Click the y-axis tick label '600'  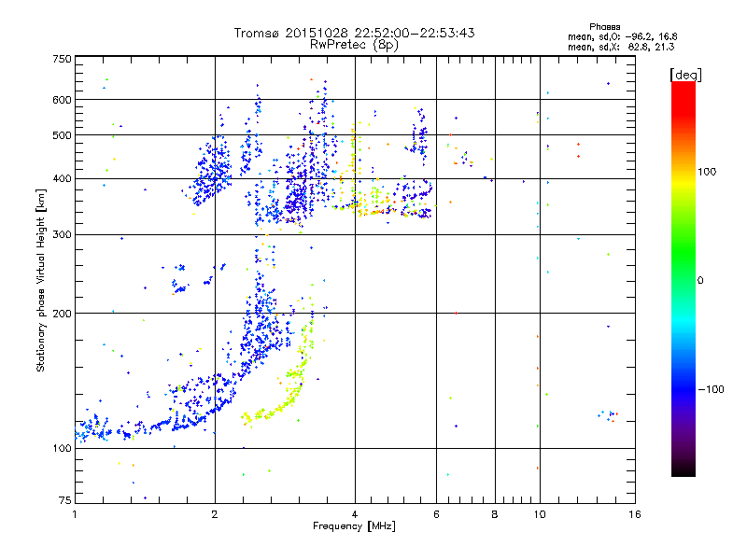click(62, 100)
